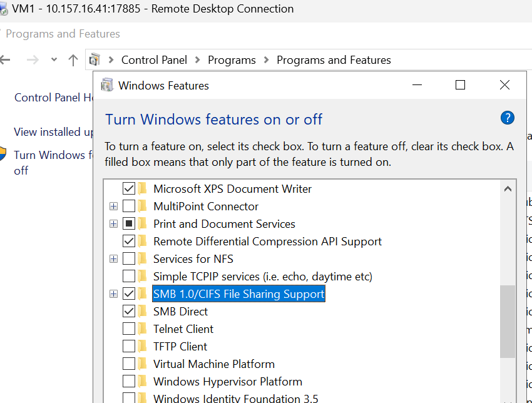Select the SMB Direct row label
The width and height of the screenshot is (532, 403).
pyautogui.click(x=180, y=311)
